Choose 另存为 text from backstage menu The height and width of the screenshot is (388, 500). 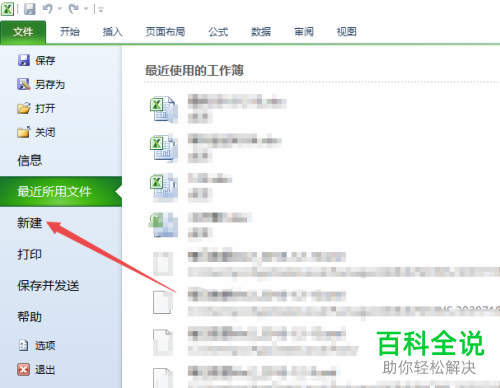[x=50, y=84]
